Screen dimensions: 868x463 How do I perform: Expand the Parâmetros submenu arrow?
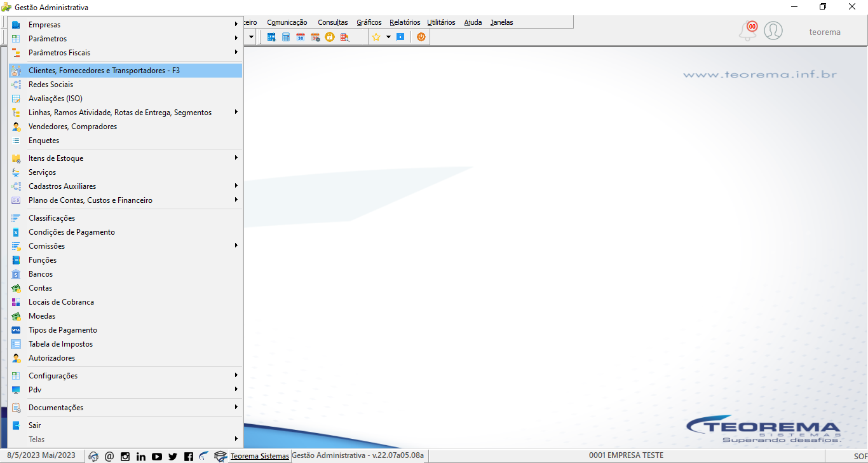click(x=236, y=38)
